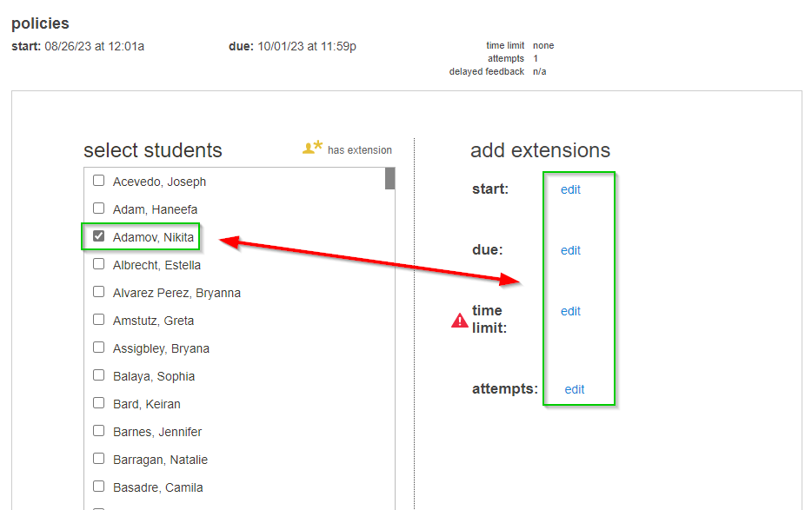Click the student list scrollbar
The width and height of the screenshot is (812, 510).
click(x=389, y=180)
